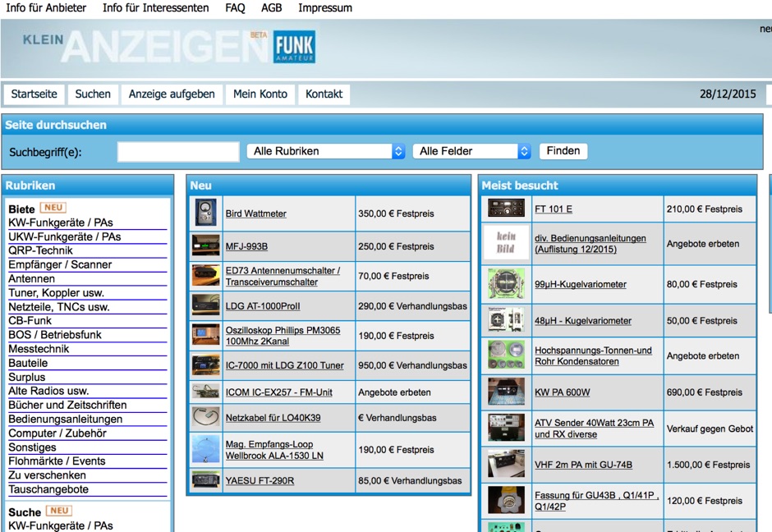Select Bücher und Zeitschriften category
Image resolution: width=772 pixels, height=532 pixels.
click(67, 405)
